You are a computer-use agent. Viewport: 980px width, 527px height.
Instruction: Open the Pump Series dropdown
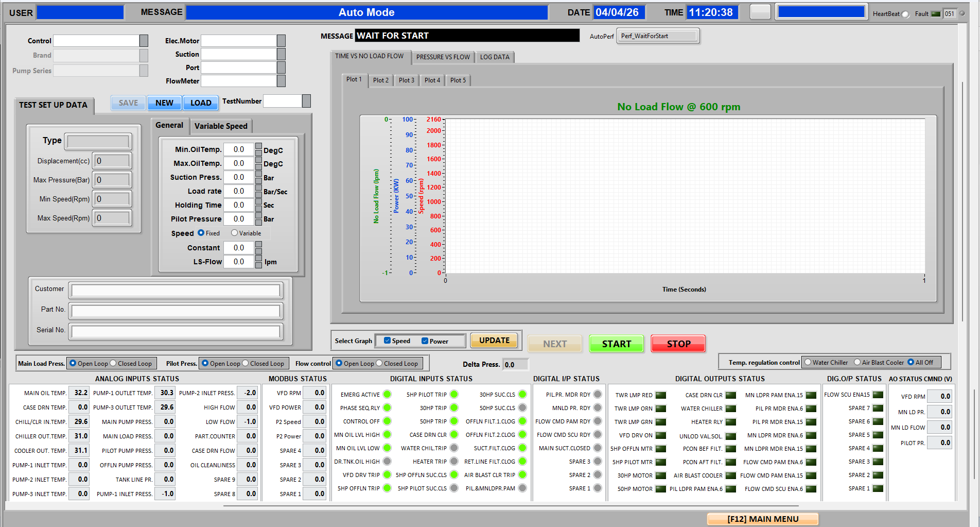click(x=144, y=71)
